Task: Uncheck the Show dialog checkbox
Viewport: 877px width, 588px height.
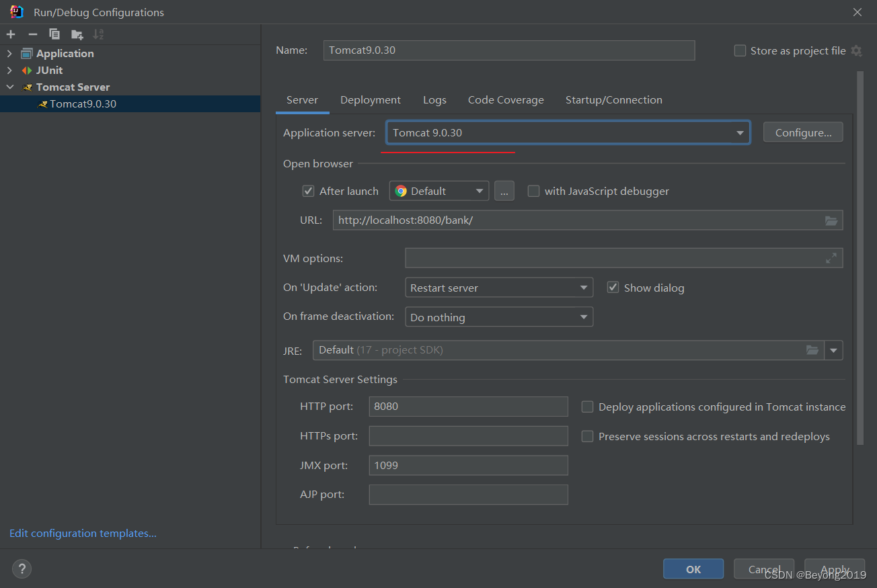Action: point(613,288)
